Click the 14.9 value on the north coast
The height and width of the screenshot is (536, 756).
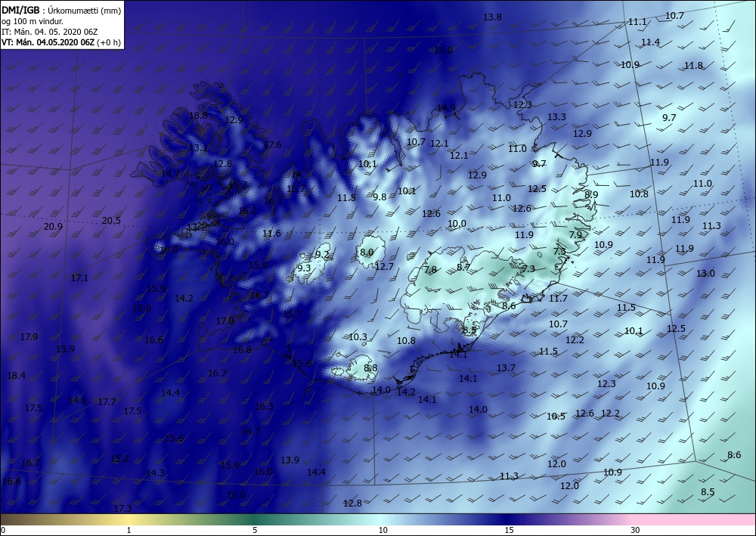coord(446,107)
